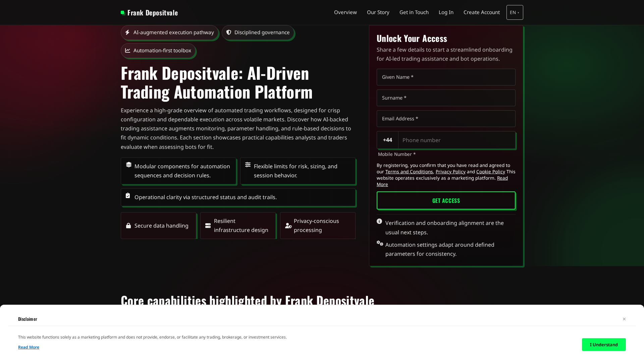Click the green Frank Depositvale logo icon
The image size is (644, 362).
[123, 13]
